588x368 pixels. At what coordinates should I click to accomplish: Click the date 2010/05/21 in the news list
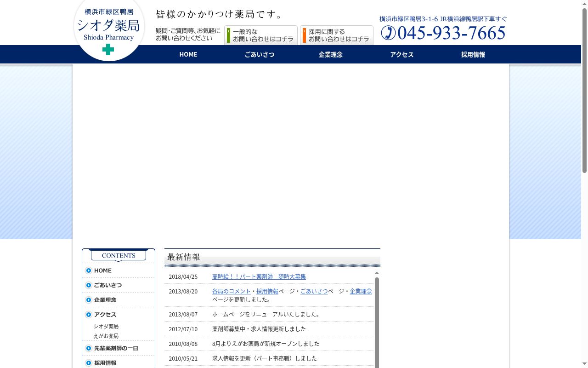(183, 358)
